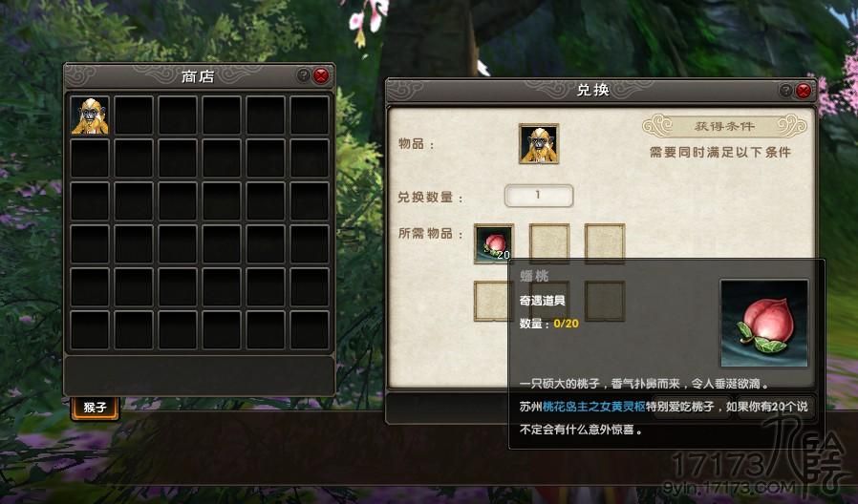The height and width of the screenshot is (504, 858).
Task: Close the 兑换 exchange window
Action: 804,90
